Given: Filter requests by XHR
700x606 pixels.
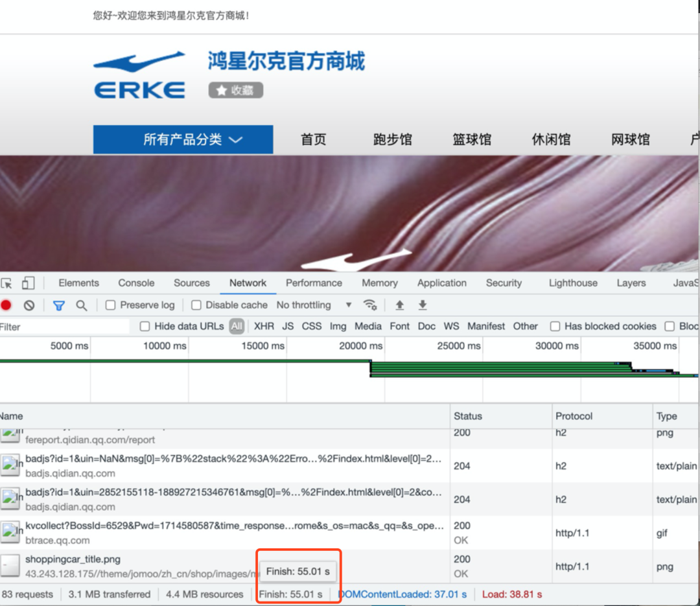Looking at the screenshot, I should (x=264, y=327).
